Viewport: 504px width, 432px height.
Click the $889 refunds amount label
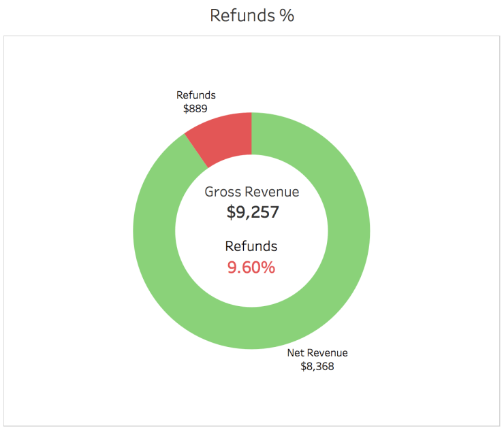195,107
